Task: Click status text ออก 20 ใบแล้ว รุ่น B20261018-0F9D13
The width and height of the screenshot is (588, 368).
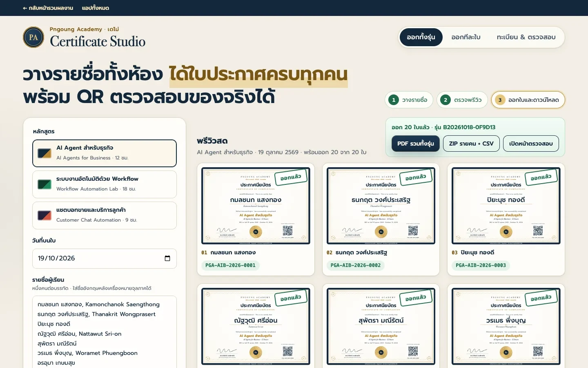Action: point(443,127)
